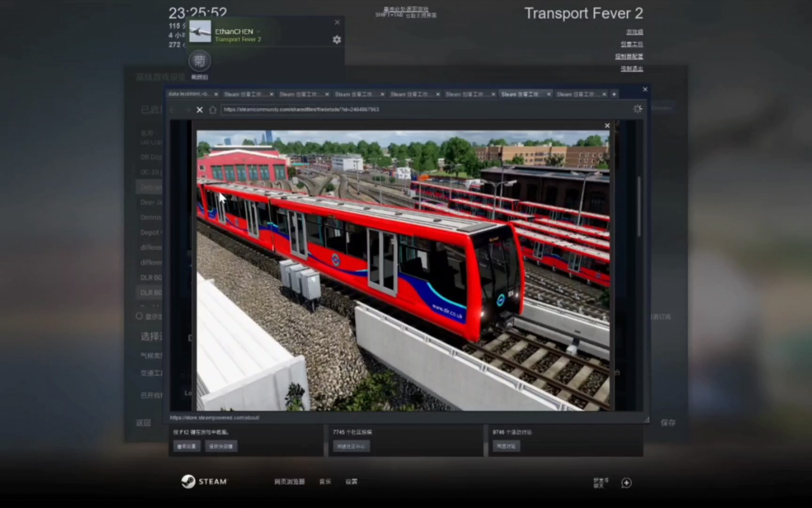Viewport: 812px width, 508px height.
Task: Stop loading the page in overlay browser
Action: (199, 110)
